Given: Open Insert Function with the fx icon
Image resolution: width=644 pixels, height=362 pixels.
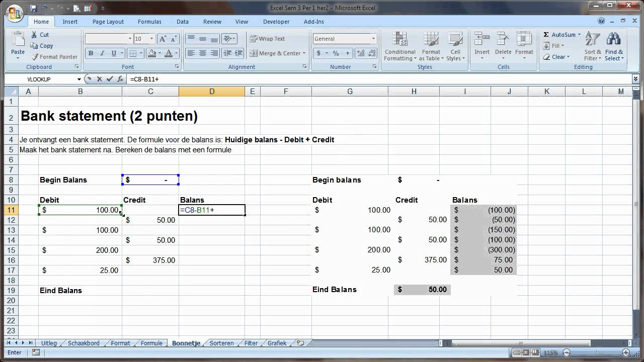Looking at the screenshot, I should [120, 78].
